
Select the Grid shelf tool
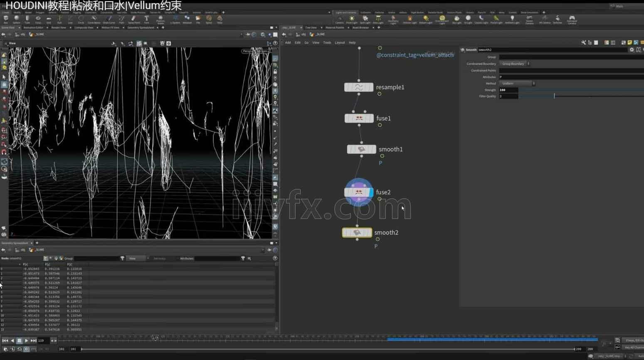(x=49, y=19)
